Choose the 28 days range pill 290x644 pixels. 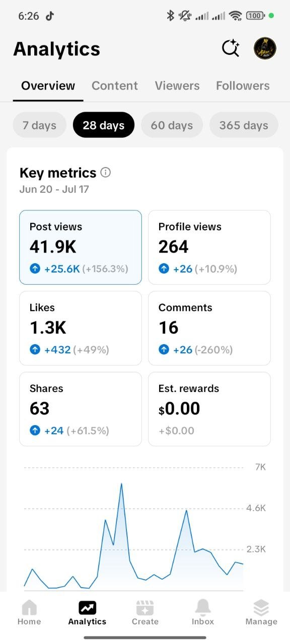click(x=104, y=125)
